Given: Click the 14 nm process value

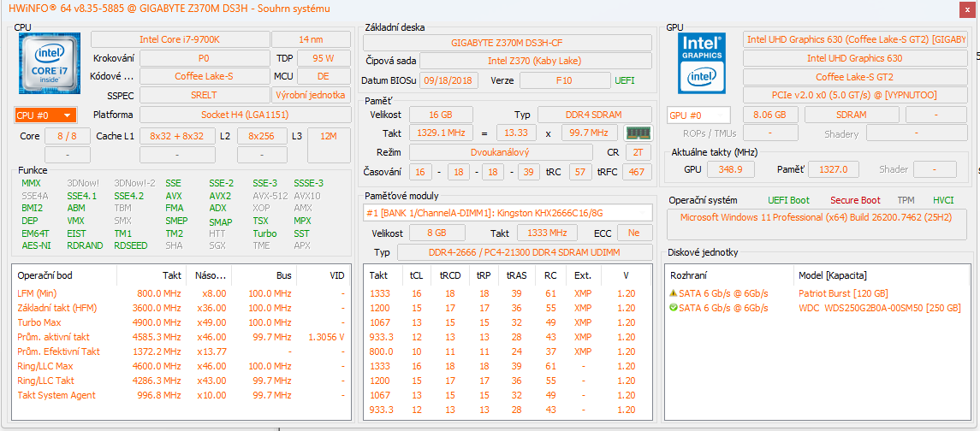Looking at the screenshot, I should coord(312,39).
